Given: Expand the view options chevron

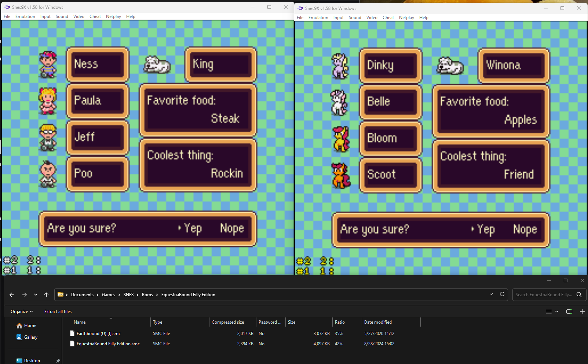Looking at the screenshot, I should point(557,312).
